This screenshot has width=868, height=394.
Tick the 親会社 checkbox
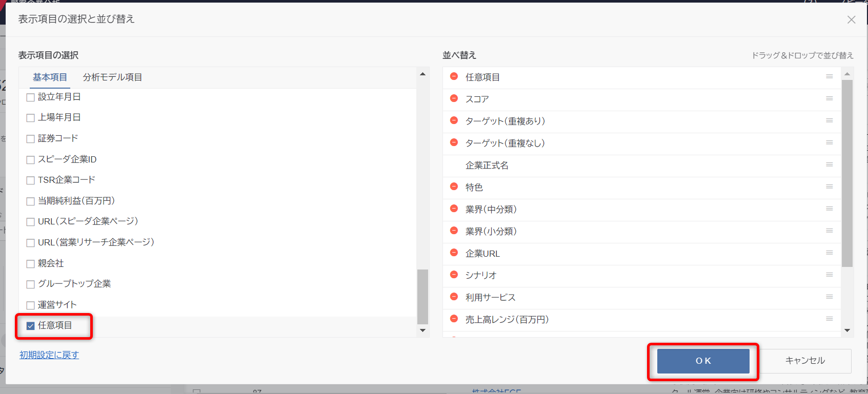pyautogui.click(x=31, y=264)
